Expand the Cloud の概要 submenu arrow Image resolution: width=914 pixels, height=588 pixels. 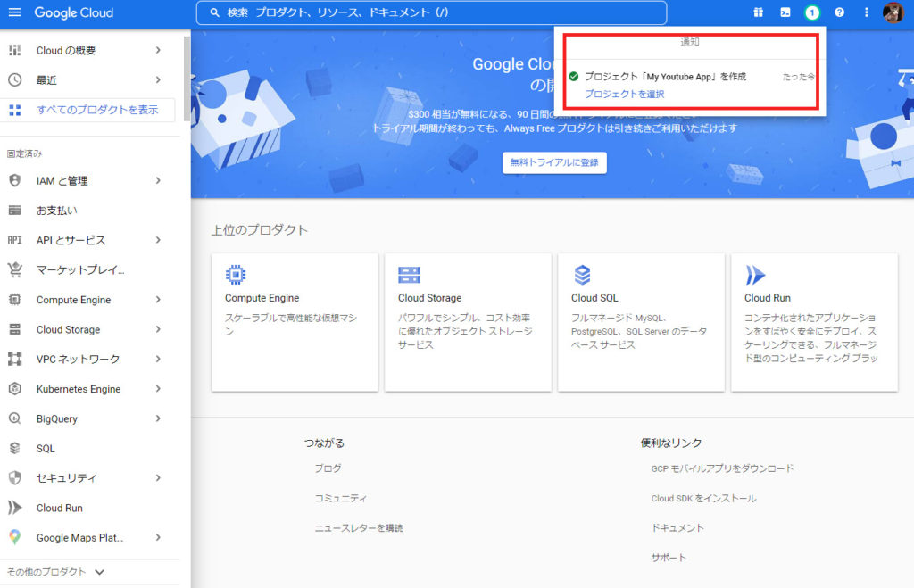[158, 50]
